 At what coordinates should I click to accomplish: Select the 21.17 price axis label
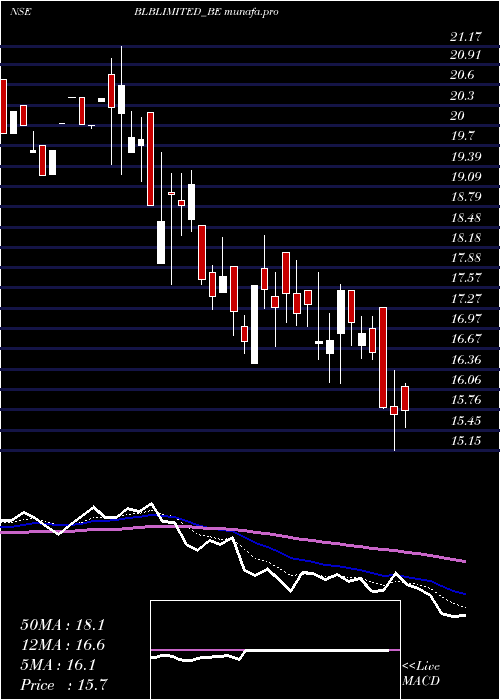[466, 37]
